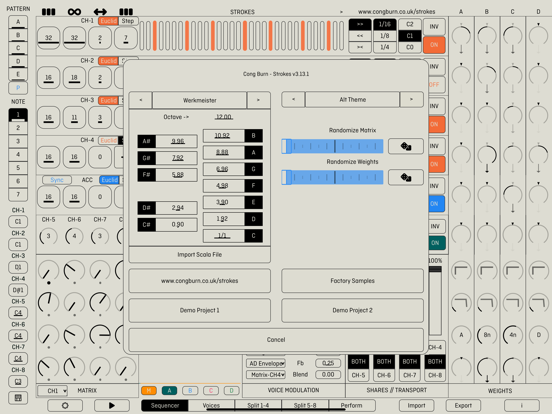Click Import Scala File button
This screenshot has width=552, height=414.
[x=200, y=255]
